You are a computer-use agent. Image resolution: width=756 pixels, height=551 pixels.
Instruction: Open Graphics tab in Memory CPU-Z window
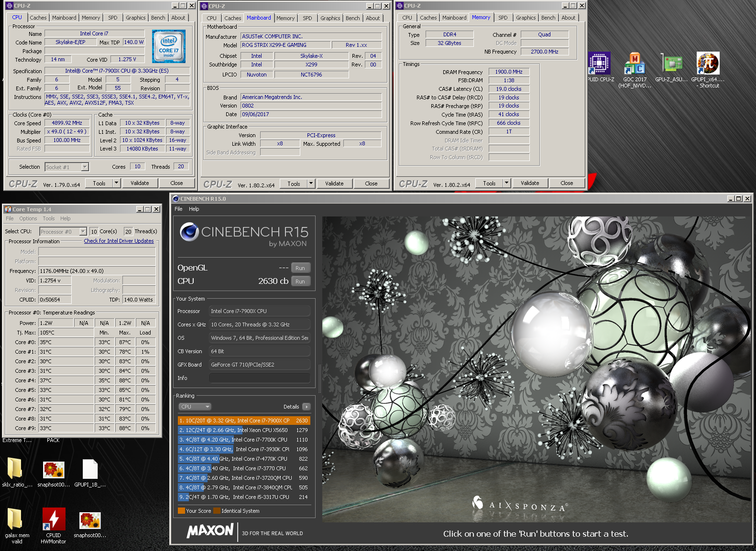pyautogui.click(x=526, y=18)
